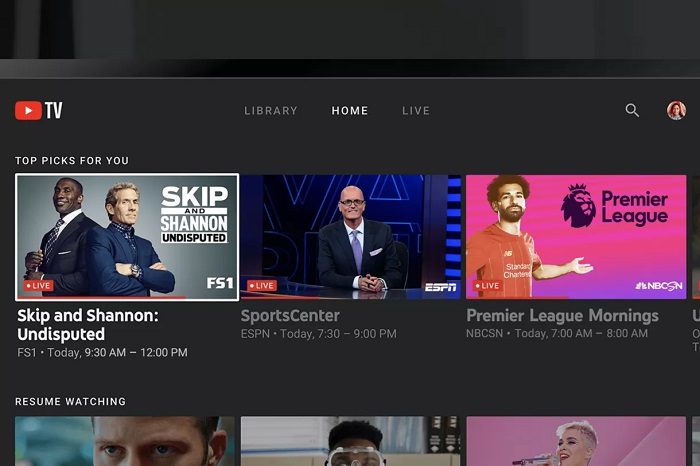
Task: Click the FS1 channel logo
Action: pyautogui.click(x=220, y=283)
